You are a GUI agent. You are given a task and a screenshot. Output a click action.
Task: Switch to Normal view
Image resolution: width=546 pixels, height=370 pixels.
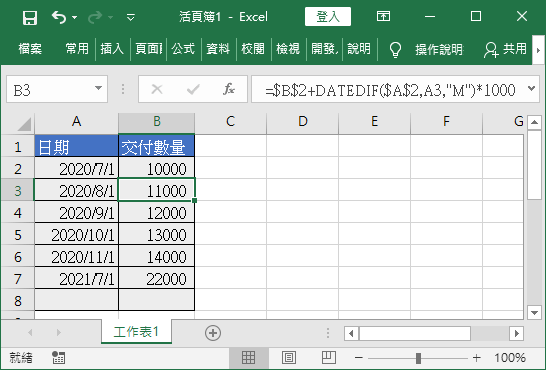click(x=248, y=357)
